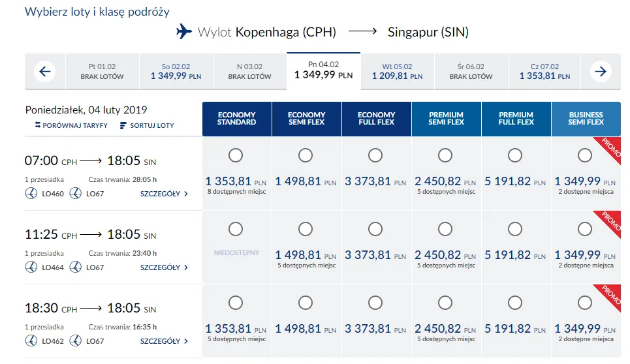The height and width of the screenshot is (364, 630).
Task: Click the LOT logo next to LO460
Action: tap(31, 193)
